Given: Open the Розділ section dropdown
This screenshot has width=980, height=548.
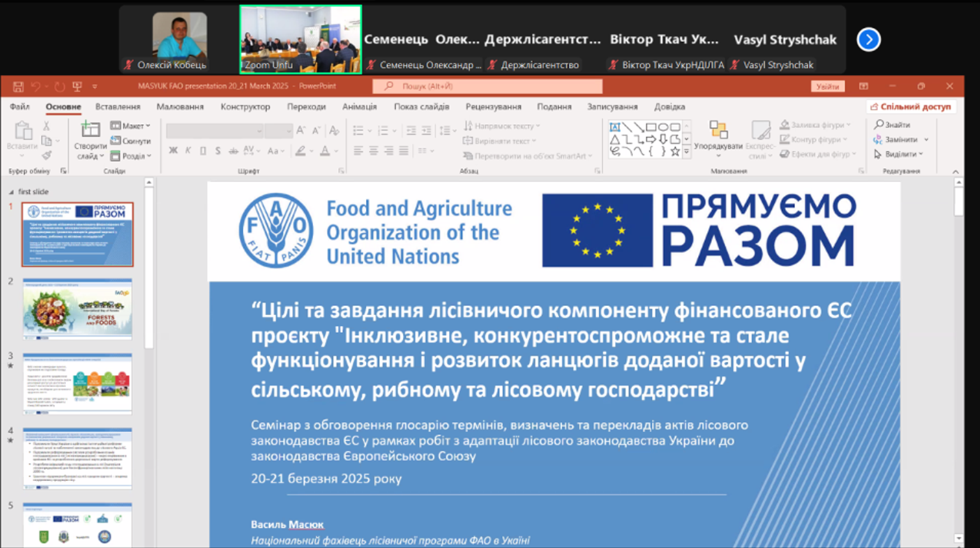Looking at the screenshot, I should (x=130, y=156).
